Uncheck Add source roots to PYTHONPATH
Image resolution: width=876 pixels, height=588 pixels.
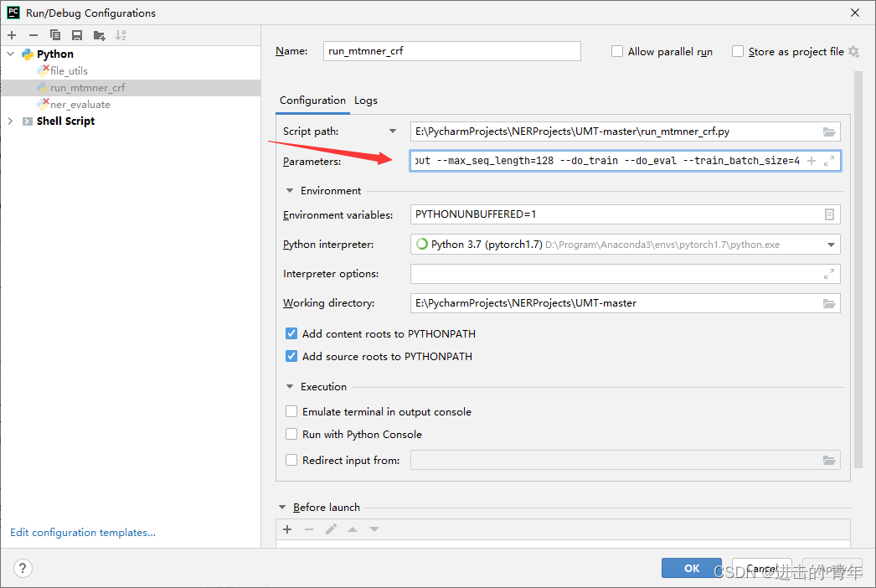click(291, 356)
